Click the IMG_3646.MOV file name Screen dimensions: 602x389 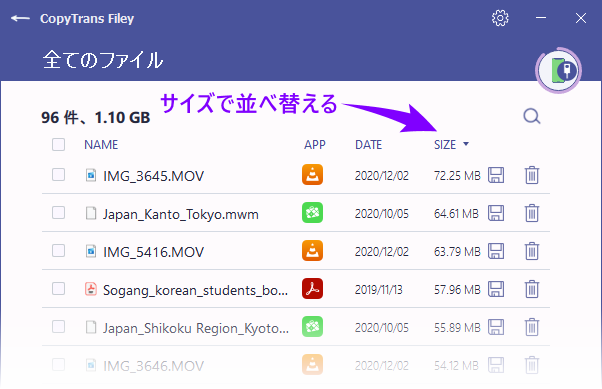(x=153, y=366)
